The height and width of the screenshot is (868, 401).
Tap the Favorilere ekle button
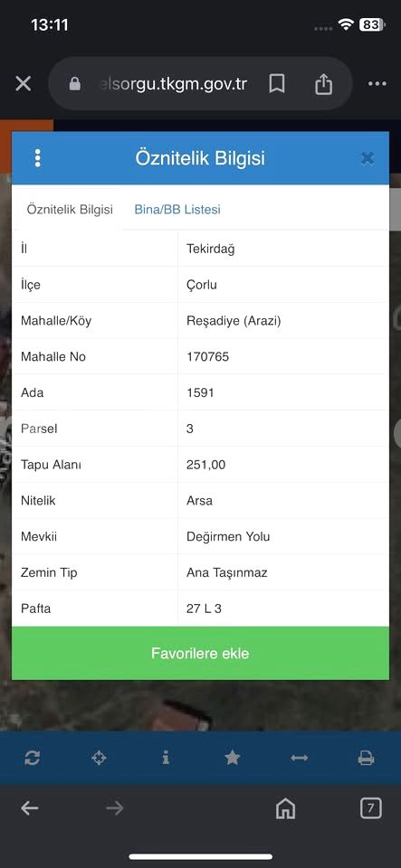click(201, 653)
